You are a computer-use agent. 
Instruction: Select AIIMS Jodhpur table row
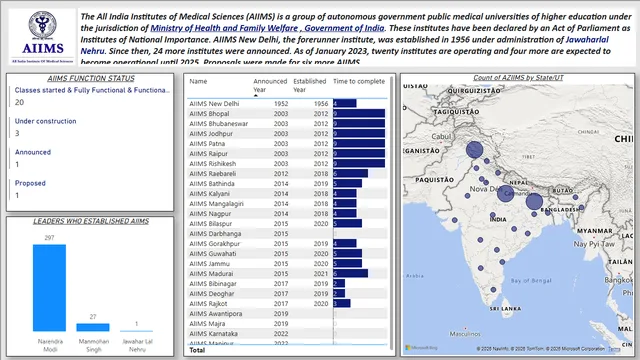click(287, 134)
